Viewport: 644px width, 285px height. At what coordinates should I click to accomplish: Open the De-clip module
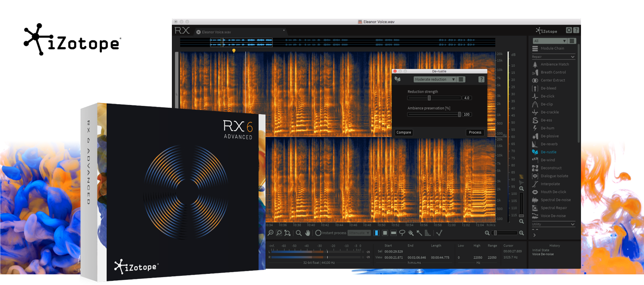pyautogui.click(x=543, y=104)
